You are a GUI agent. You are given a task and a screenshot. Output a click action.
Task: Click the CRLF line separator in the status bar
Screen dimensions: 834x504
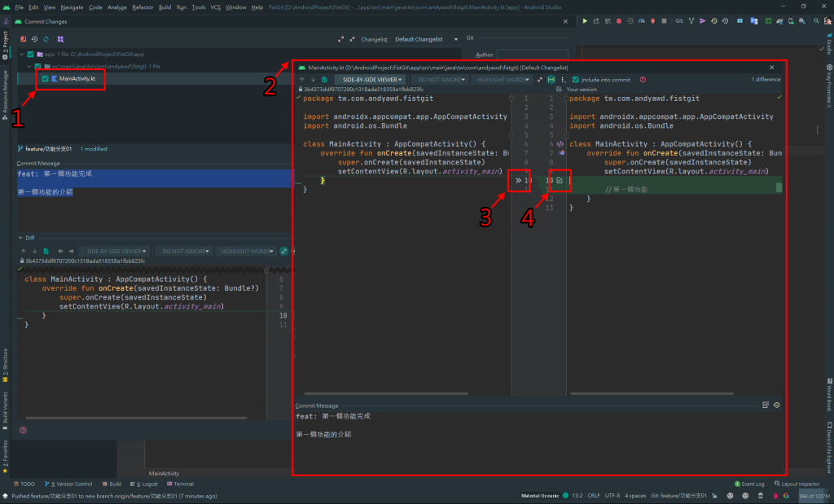(594, 496)
